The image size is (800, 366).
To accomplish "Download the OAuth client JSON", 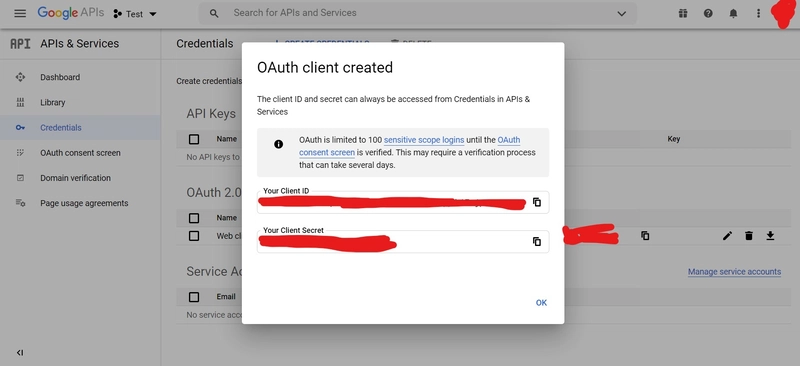I will click(x=770, y=235).
